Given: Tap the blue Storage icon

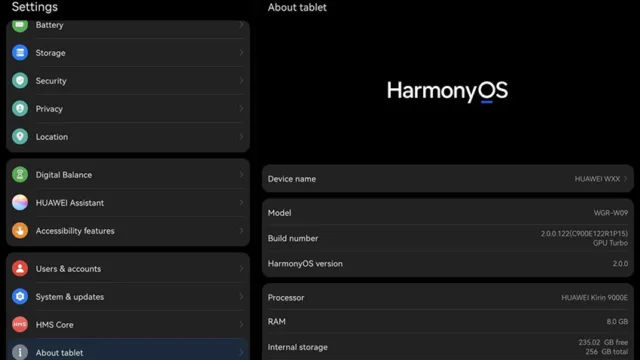Looking at the screenshot, I should (20, 53).
